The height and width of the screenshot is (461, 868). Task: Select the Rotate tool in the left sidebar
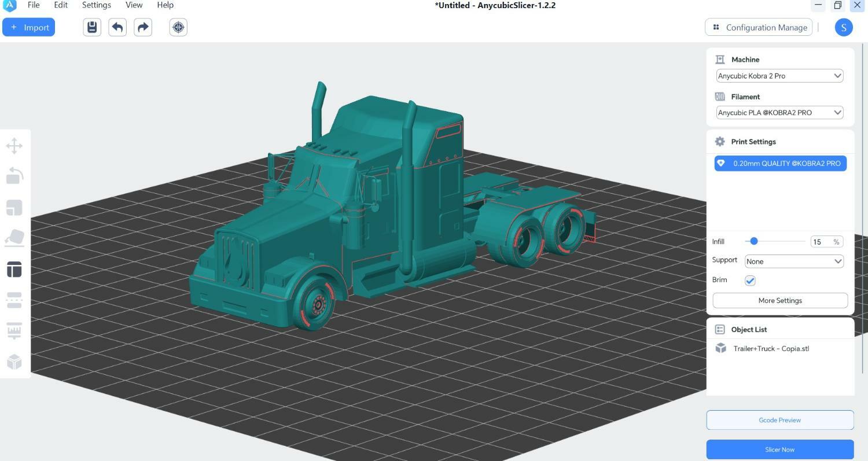pos(14,176)
